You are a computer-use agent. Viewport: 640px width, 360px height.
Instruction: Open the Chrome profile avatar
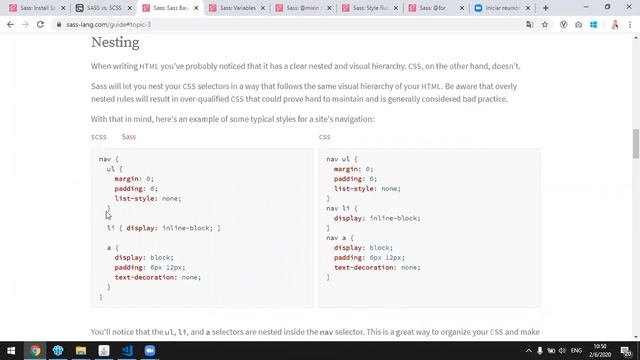tap(615, 24)
